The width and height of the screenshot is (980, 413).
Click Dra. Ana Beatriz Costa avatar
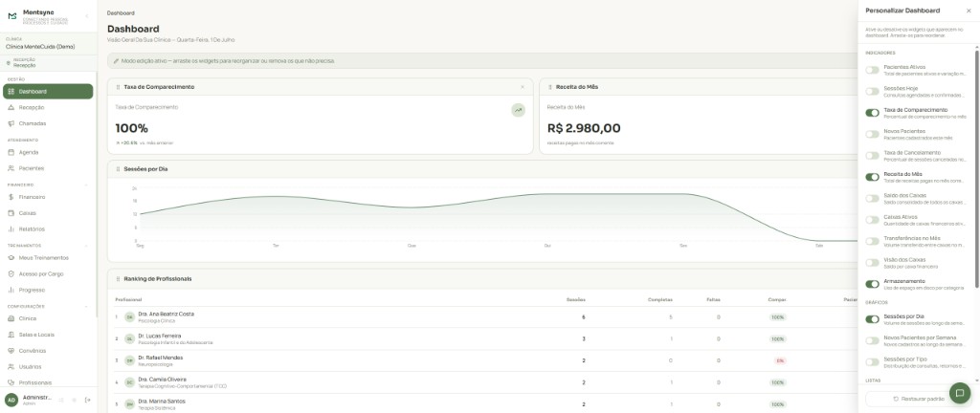pos(129,317)
